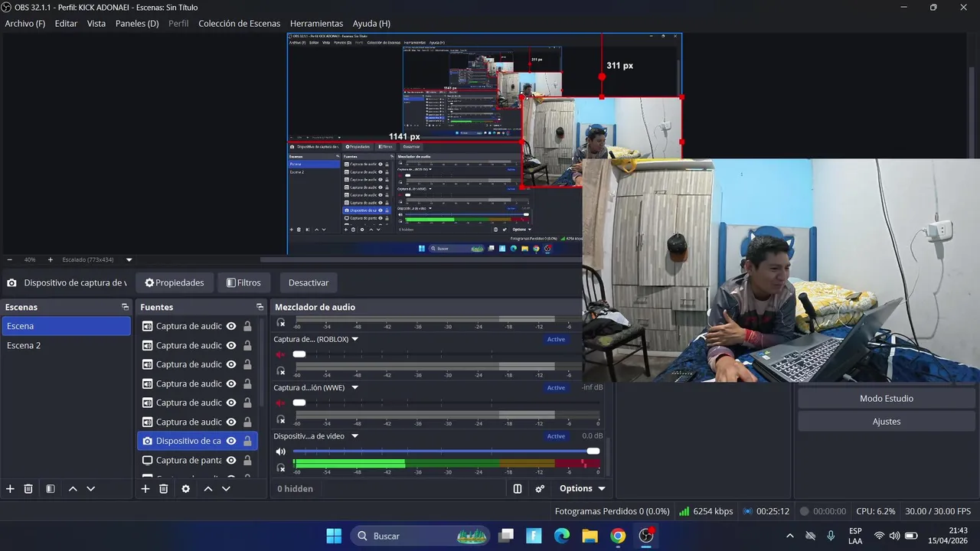Switch to Escena 2
The height and width of the screenshot is (551, 980).
(x=67, y=345)
